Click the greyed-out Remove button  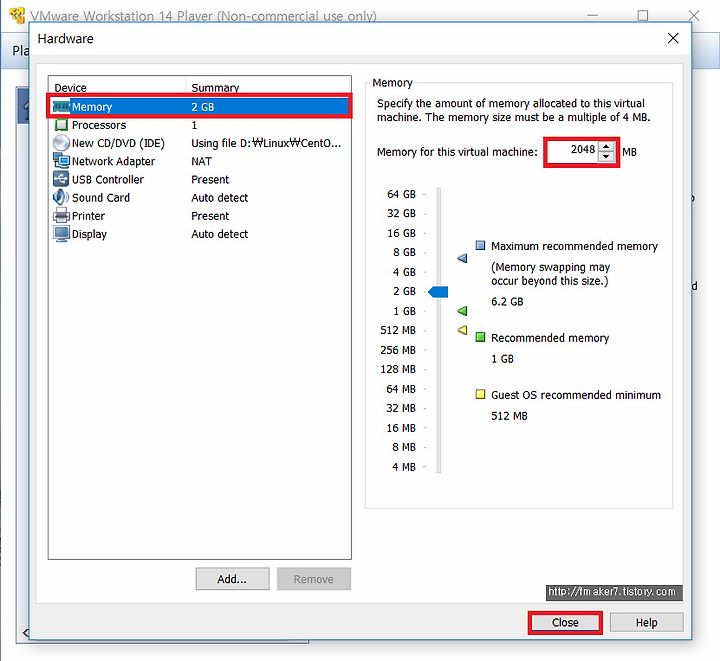coord(314,579)
